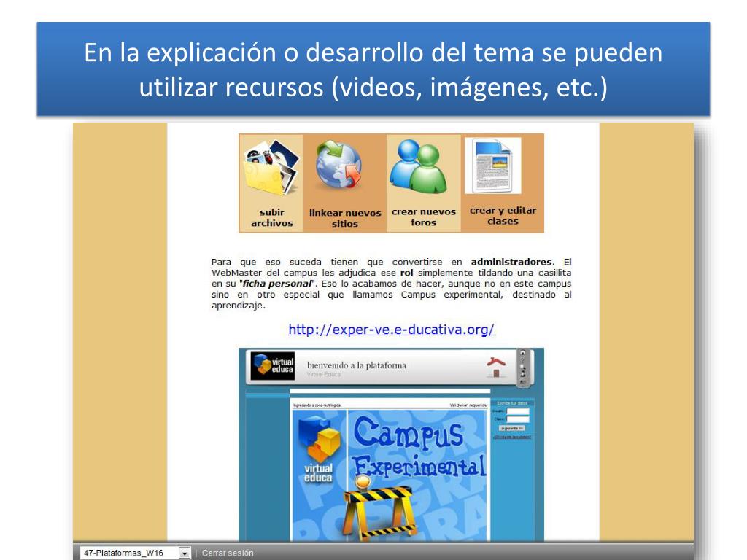Viewport: 747px width, 560px height.
Task: Click the 'linkear nuevos sitios' label
Action: (345, 218)
